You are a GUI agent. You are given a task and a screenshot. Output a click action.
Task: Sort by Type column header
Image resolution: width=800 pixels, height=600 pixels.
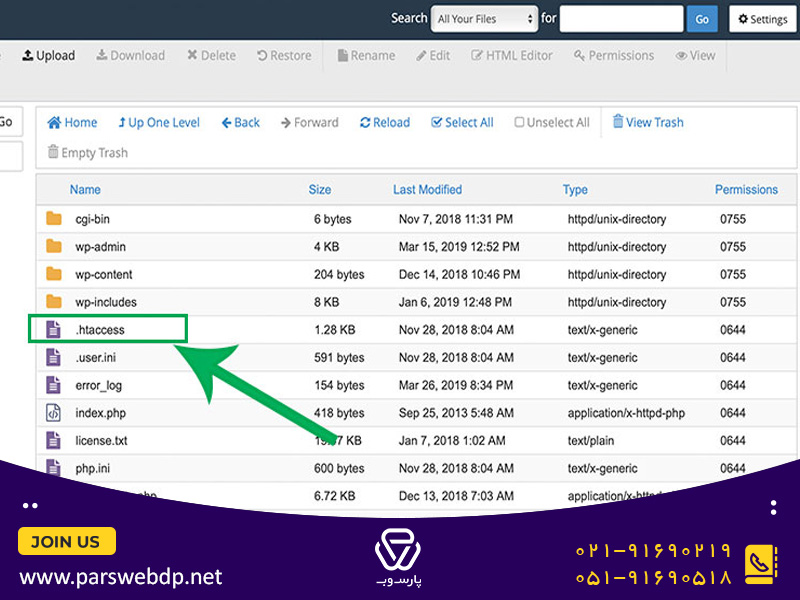tap(575, 190)
